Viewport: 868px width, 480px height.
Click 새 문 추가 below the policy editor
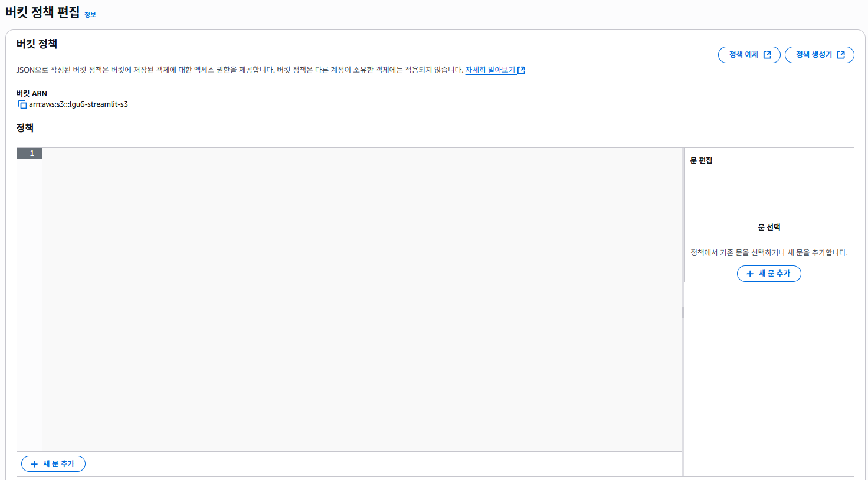coord(53,464)
